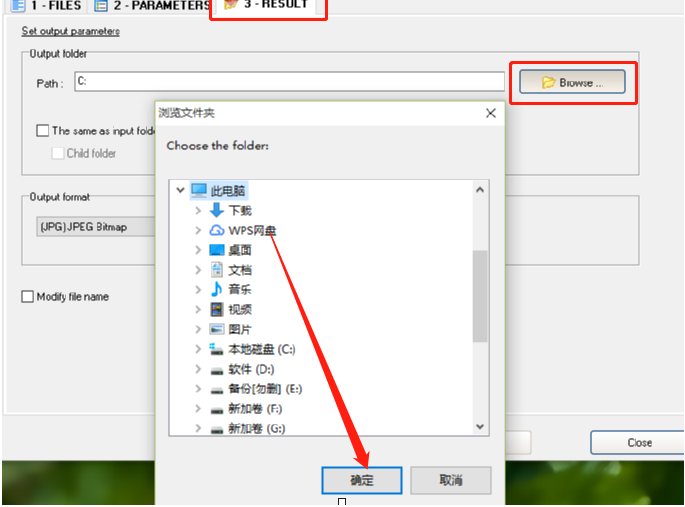
Task: Expand the 软件 (D:) drive node
Action: (x=198, y=369)
